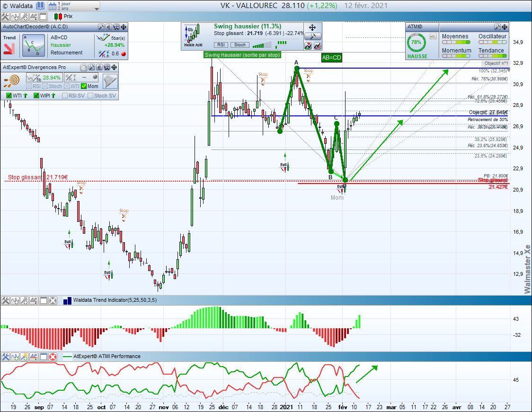This screenshot has height=412, width=532.
Task: Click the Momentum strength bar
Action: 456,56
